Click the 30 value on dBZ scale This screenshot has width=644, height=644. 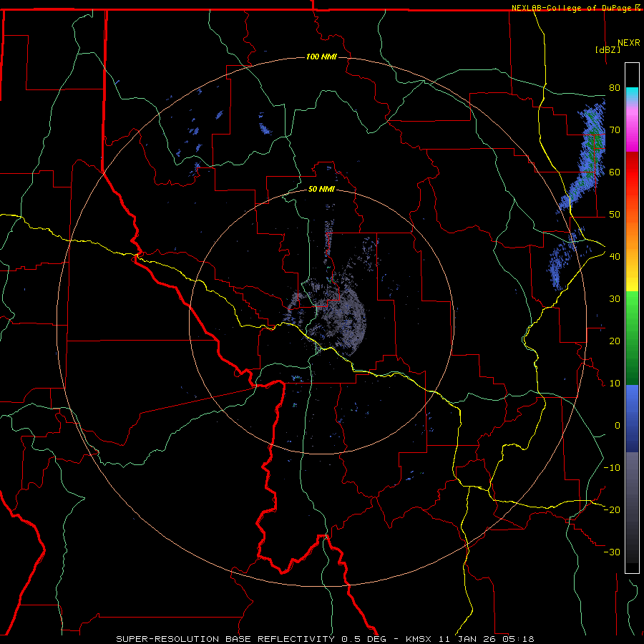pos(615,299)
